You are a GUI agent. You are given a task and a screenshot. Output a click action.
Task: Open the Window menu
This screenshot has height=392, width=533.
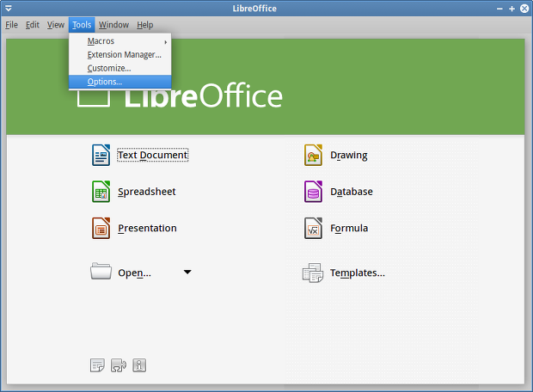click(113, 25)
